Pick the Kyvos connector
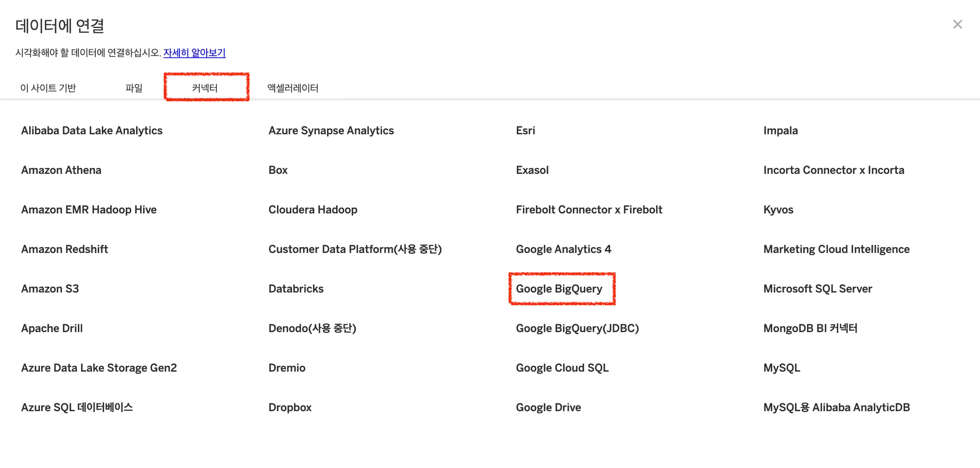980x468 pixels. coord(778,209)
